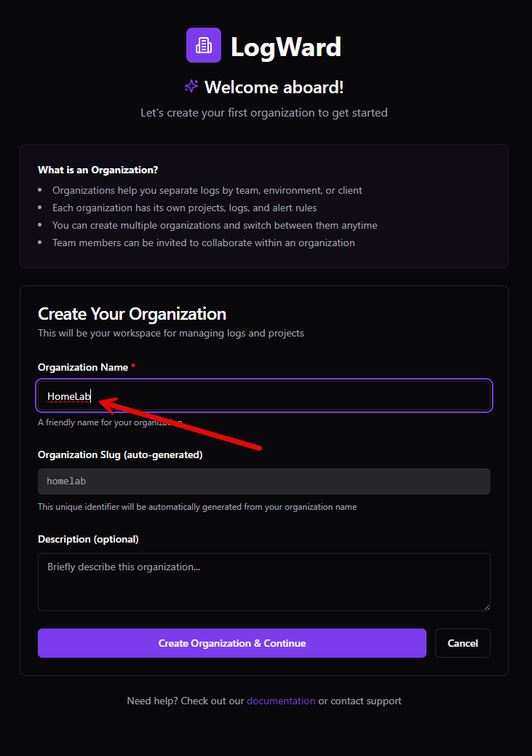This screenshot has height=756, width=532.
Task: Select the auto-generated slug field showing homelab
Action: pos(263,481)
